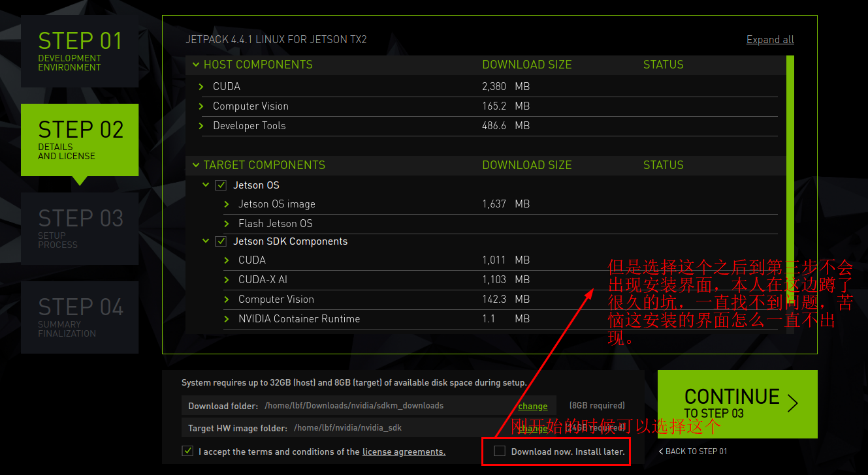
Task: Toggle accept terms and conditions checkbox
Action: (188, 451)
